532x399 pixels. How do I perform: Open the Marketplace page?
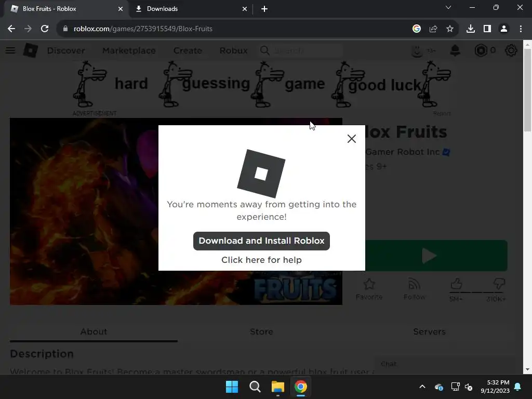pyautogui.click(x=129, y=50)
